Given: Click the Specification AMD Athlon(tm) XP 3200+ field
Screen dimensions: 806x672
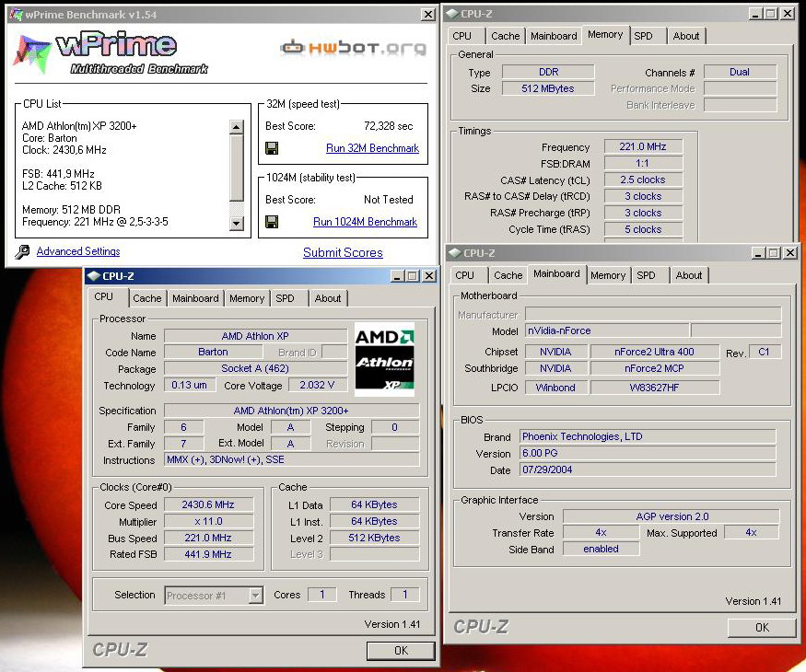Looking at the screenshot, I should pos(291,411).
